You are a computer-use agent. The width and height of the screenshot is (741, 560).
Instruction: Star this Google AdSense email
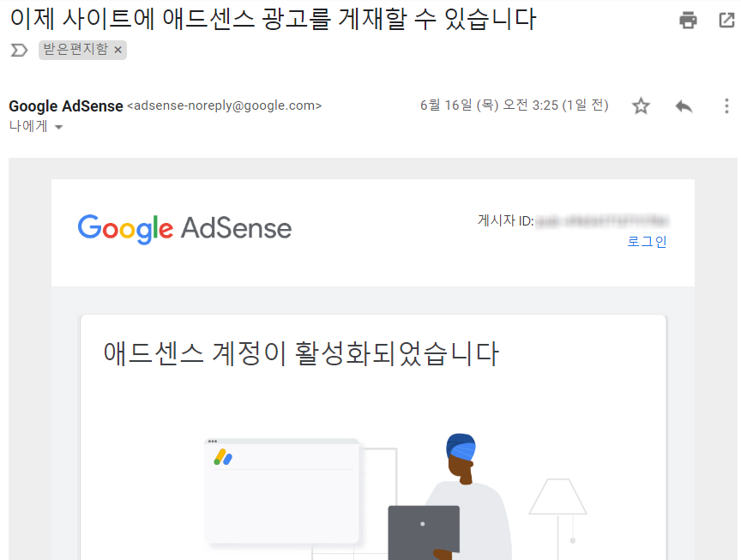point(641,105)
